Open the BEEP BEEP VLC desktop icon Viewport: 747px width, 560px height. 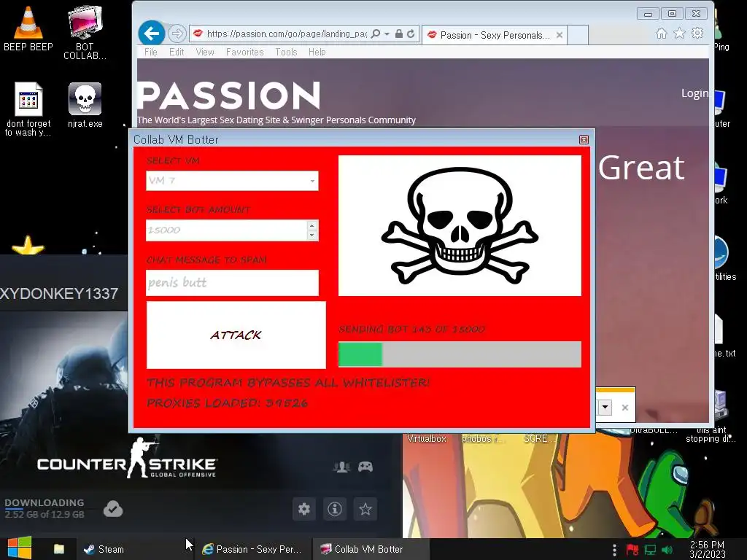[x=28, y=28]
